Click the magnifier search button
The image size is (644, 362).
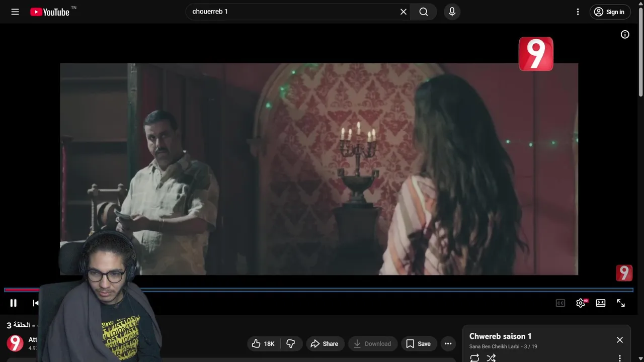pos(424,12)
